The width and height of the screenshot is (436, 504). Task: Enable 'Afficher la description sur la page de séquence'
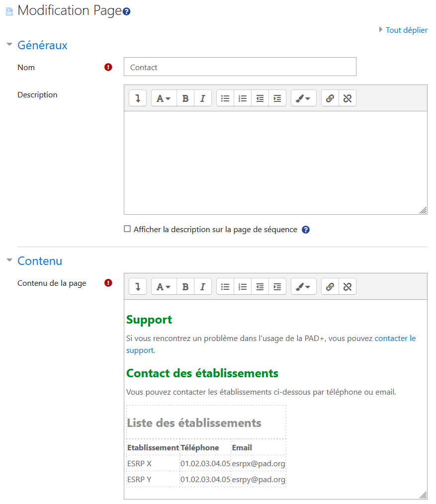[127, 229]
